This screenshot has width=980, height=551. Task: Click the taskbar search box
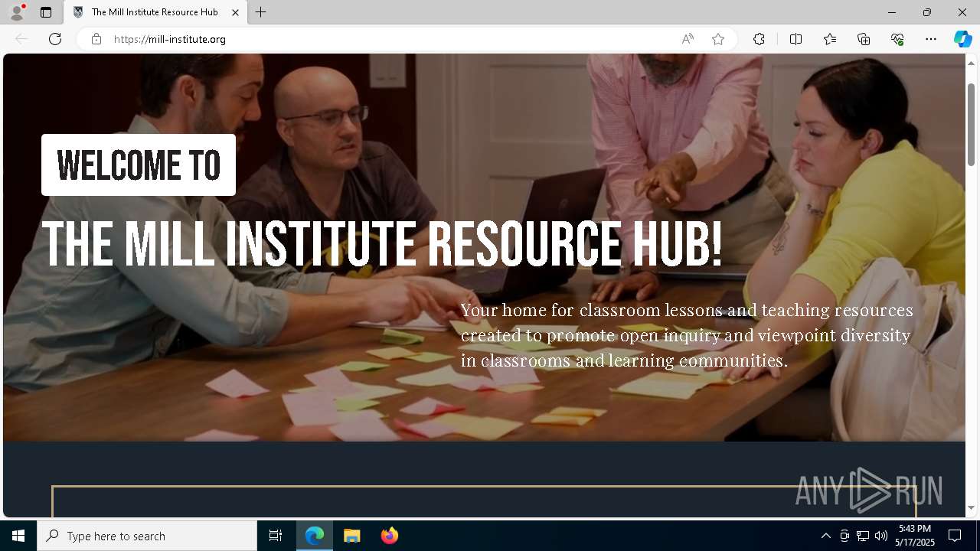[x=147, y=536]
